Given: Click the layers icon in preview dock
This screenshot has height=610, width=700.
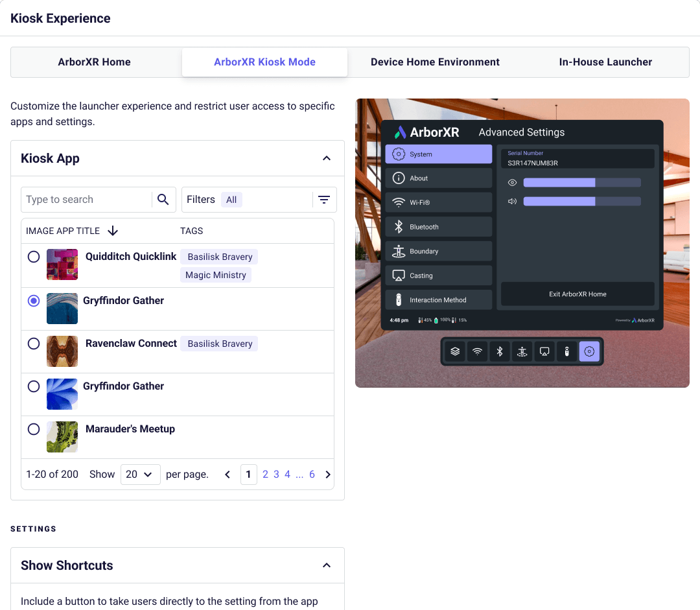Looking at the screenshot, I should click(x=455, y=351).
